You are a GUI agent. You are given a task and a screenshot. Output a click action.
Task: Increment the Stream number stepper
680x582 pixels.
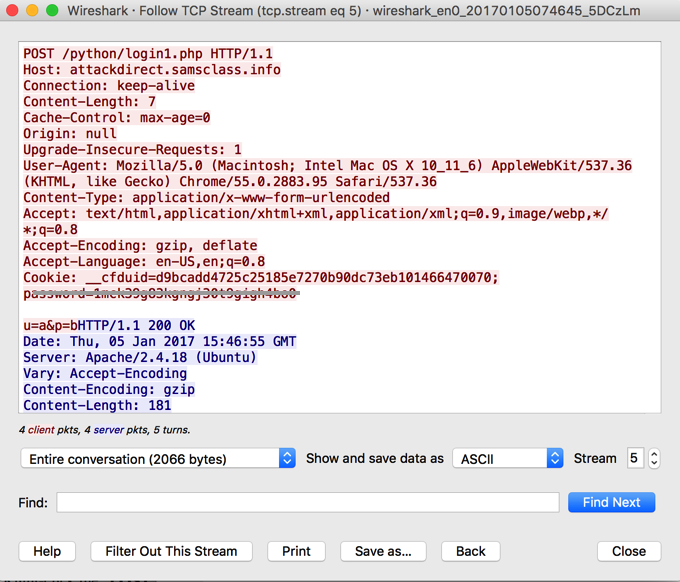coord(654,454)
